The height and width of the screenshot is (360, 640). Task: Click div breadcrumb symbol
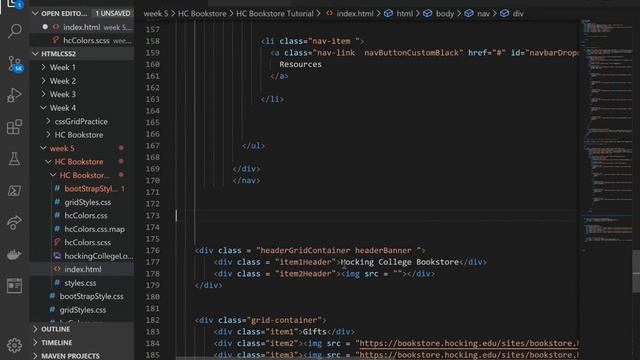pos(512,13)
